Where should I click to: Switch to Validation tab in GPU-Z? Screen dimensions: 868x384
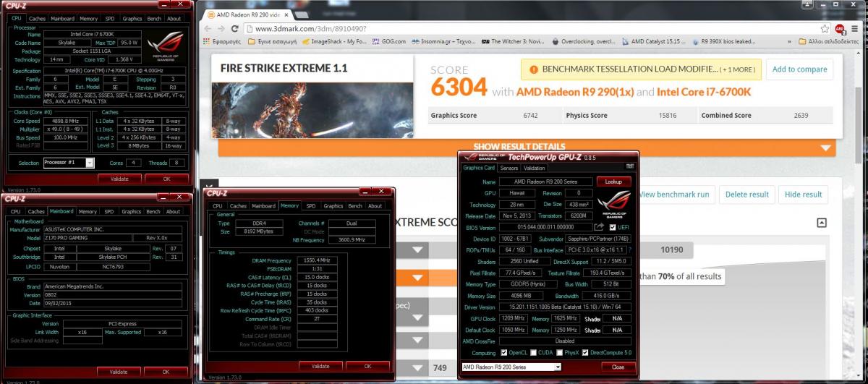[534, 168]
